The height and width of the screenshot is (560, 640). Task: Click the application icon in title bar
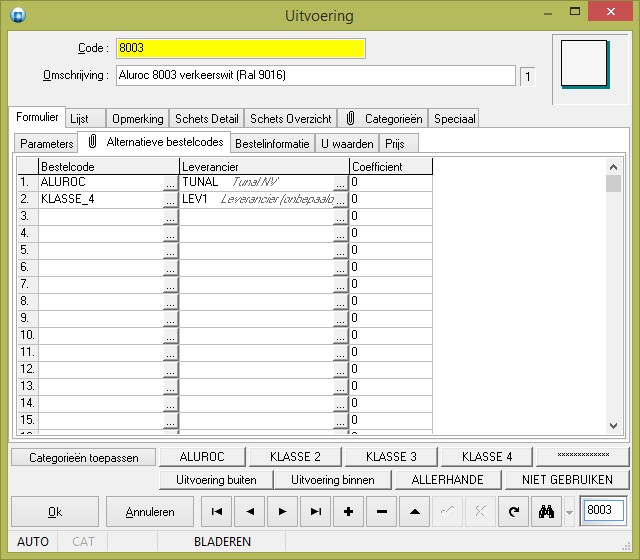[x=18, y=16]
